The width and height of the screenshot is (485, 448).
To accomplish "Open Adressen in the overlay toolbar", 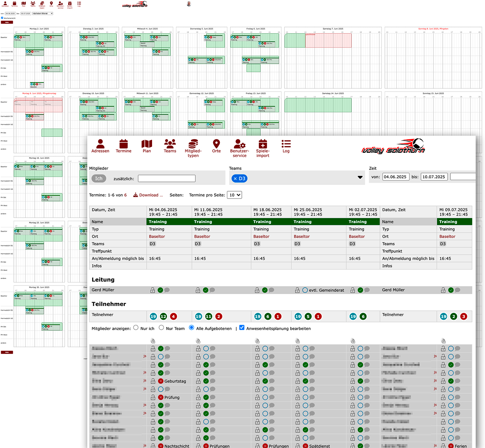I will pos(100,146).
